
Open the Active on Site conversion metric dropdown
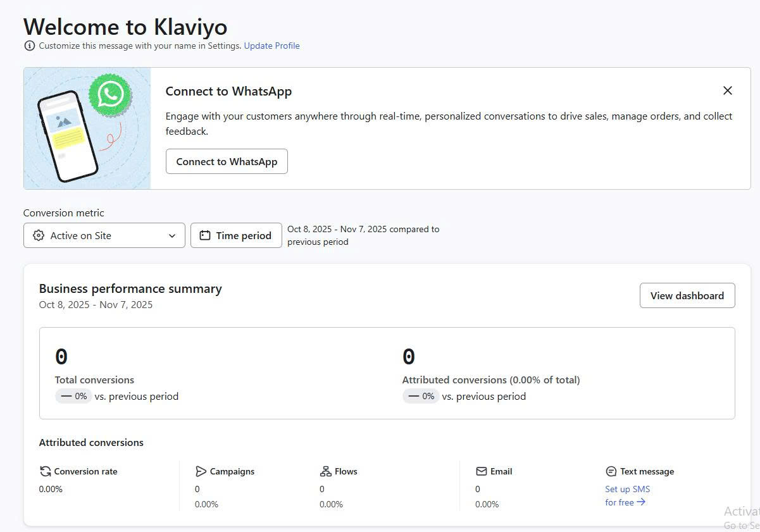point(104,235)
